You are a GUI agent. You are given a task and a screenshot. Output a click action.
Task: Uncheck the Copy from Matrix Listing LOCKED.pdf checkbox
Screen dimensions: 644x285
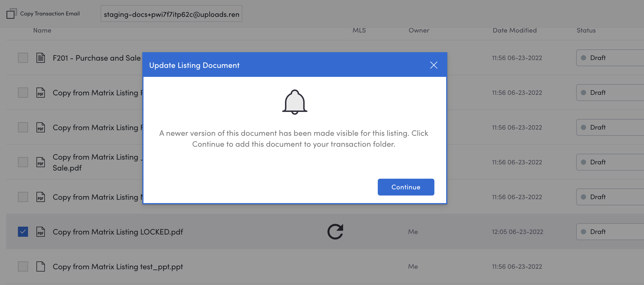pos(23,232)
